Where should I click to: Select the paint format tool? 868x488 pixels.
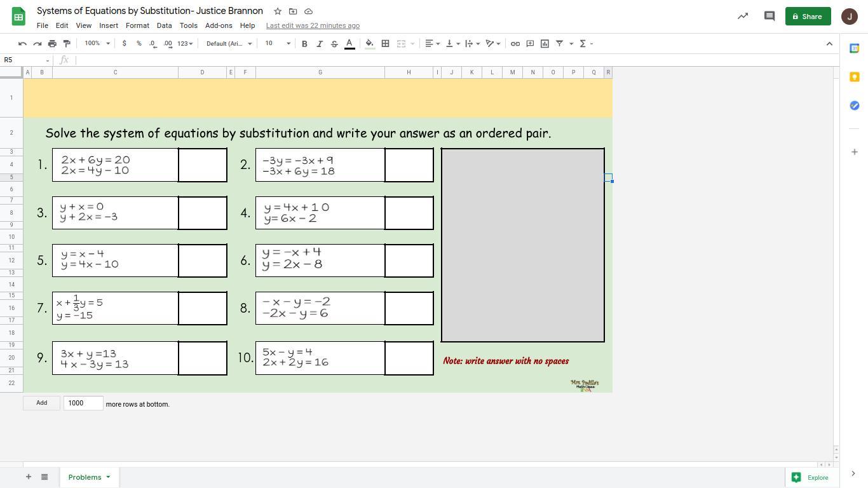coord(67,44)
